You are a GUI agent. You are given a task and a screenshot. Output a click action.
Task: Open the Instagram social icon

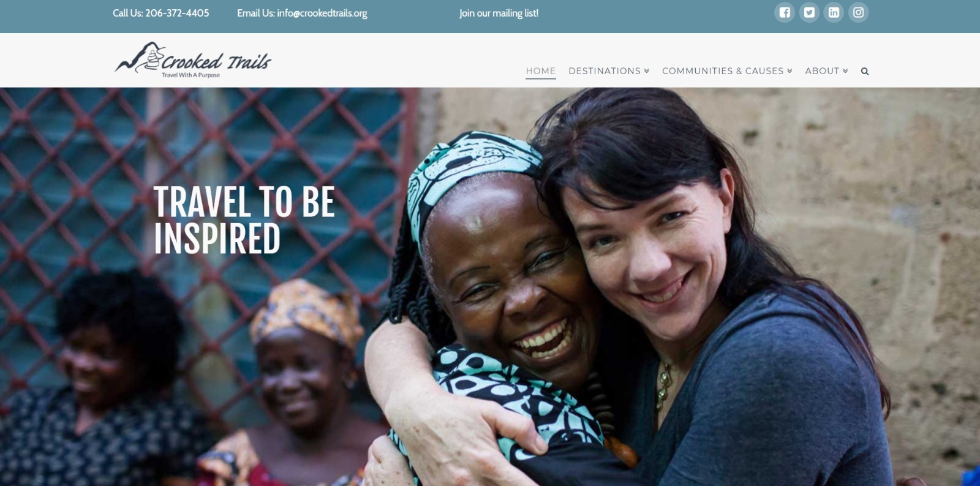[x=858, y=12]
